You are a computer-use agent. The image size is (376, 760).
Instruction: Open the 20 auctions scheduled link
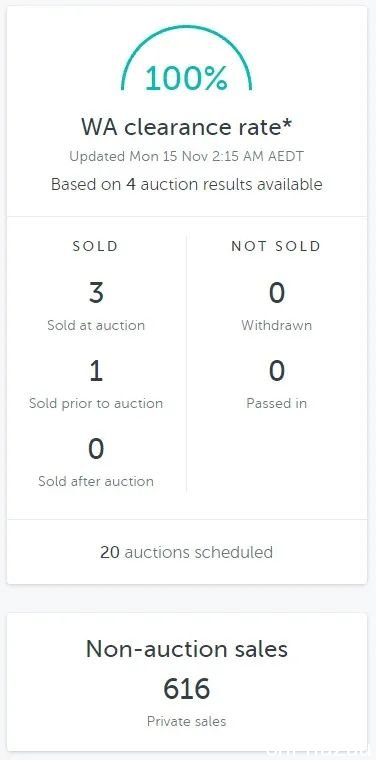(187, 552)
